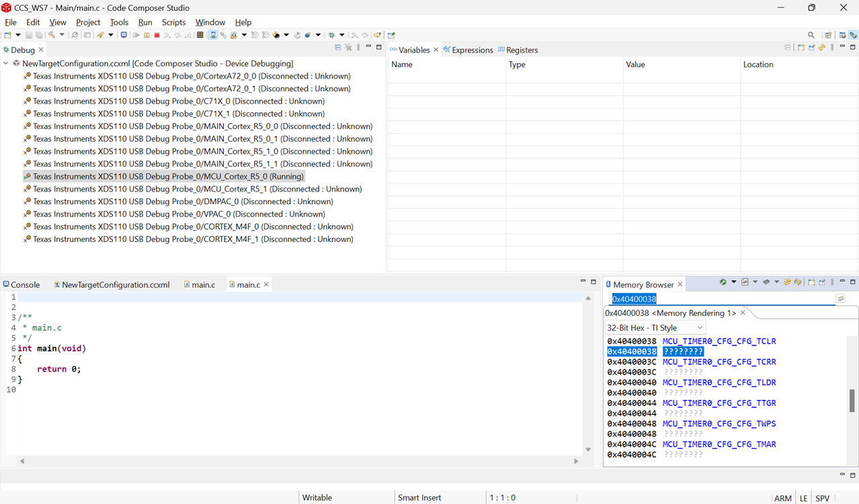This screenshot has width=859, height=504.
Task: Close the Memory Rendering 1 tab
Action: [x=743, y=313]
